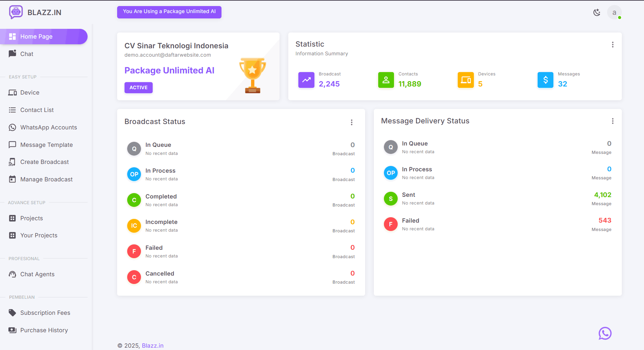This screenshot has width=644, height=350.
Task: Open WhatsApp Accounts in the sidebar
Action: pos(44,127)
